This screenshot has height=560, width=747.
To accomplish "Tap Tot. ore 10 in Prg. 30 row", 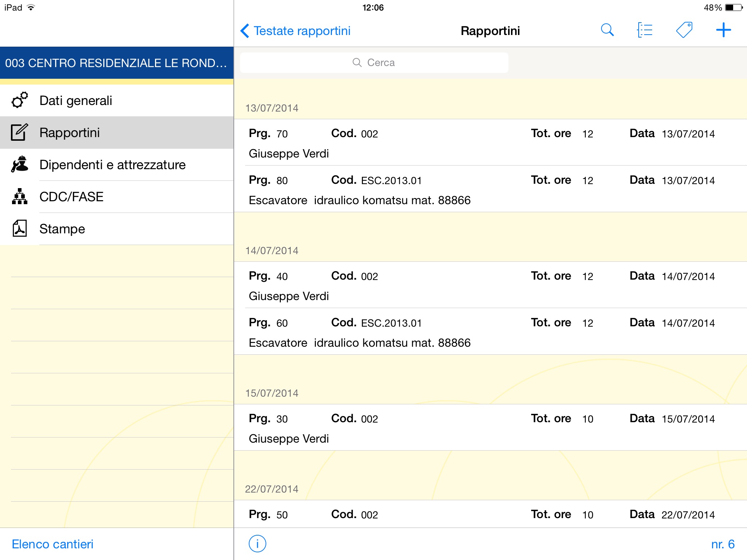I will pyautogui.click(x=562, y=419).
